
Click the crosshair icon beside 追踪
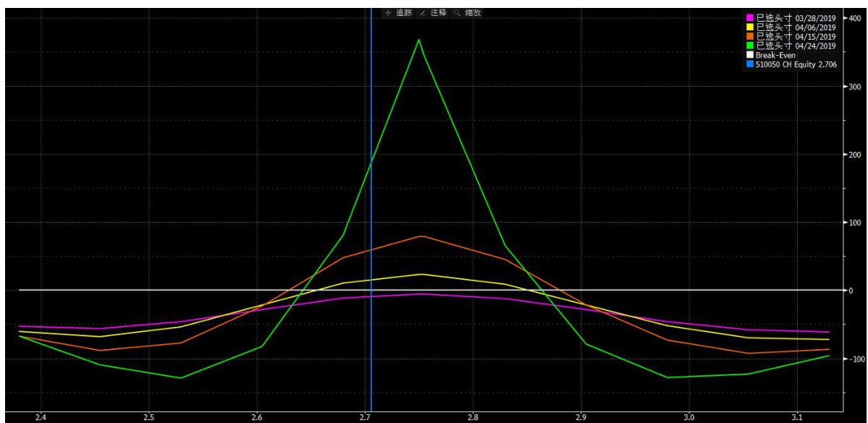[388, 13]
